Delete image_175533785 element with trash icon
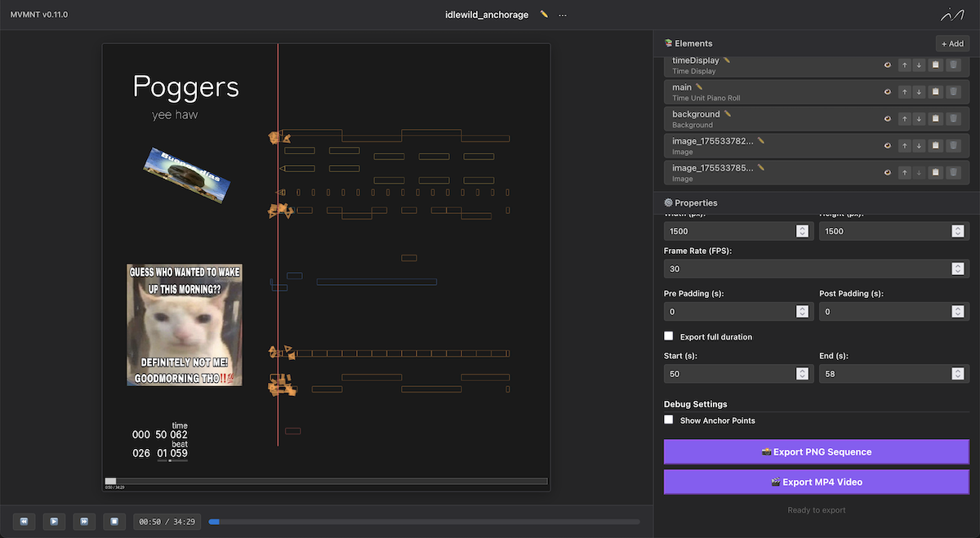The height and width of the screenshot is (538, 980). [x=953, y=172]
